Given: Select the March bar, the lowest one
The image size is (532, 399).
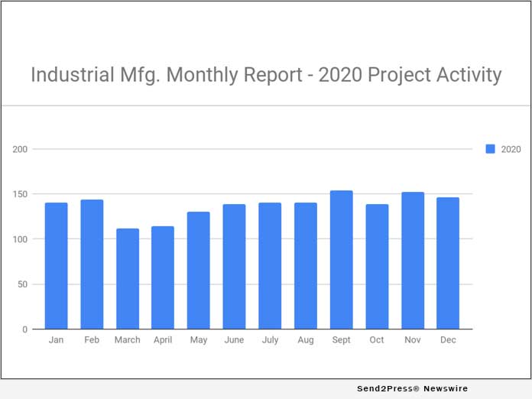Looking at the screenshot, I should [128, 278].
